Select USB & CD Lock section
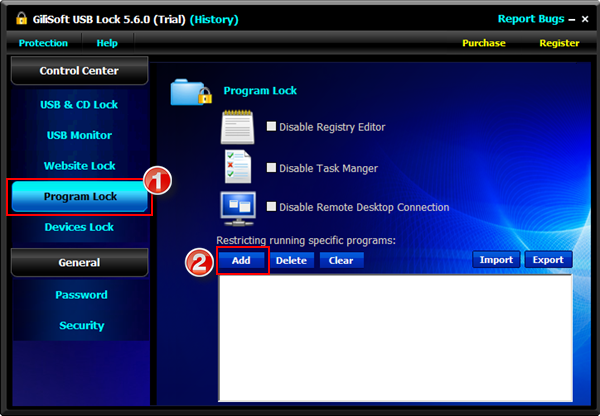600x416 pixels. point(79,104)
